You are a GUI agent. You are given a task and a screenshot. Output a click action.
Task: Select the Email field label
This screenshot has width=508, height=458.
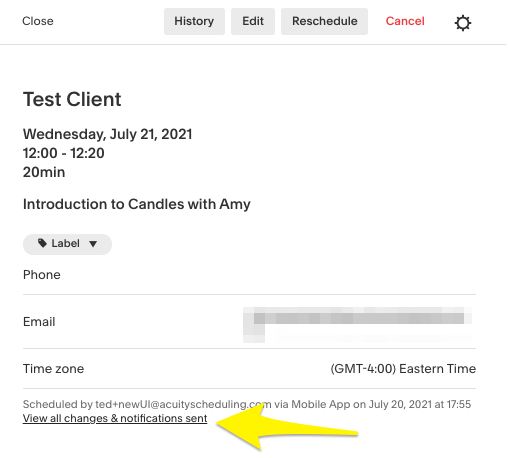pyautogui.click(x=39, y=322)
